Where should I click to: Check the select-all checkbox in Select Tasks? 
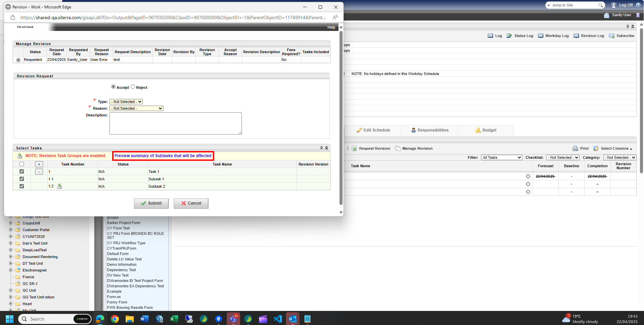pos(22,164)
